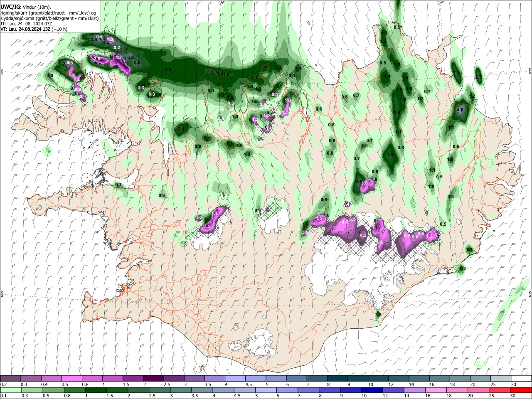The height and width of the screenshot is (399, 532).
Task: Click the 15W longitude label
Action: click(440, 2)
